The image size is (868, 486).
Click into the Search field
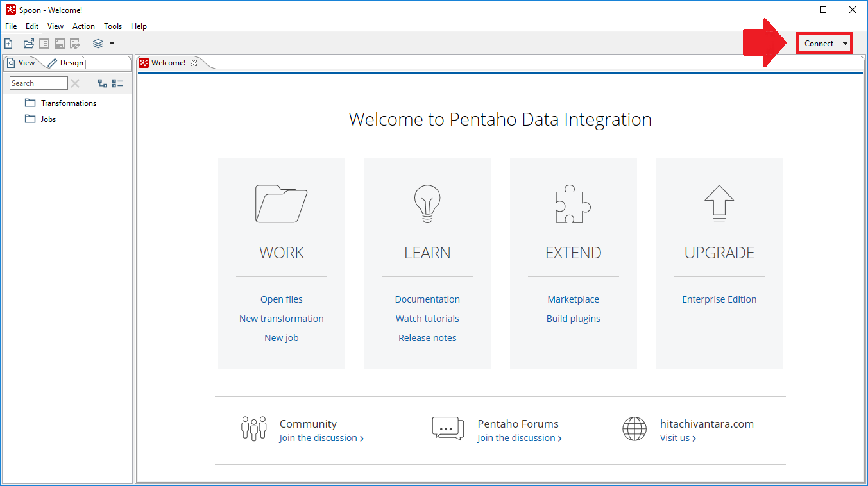coord(38,83)
